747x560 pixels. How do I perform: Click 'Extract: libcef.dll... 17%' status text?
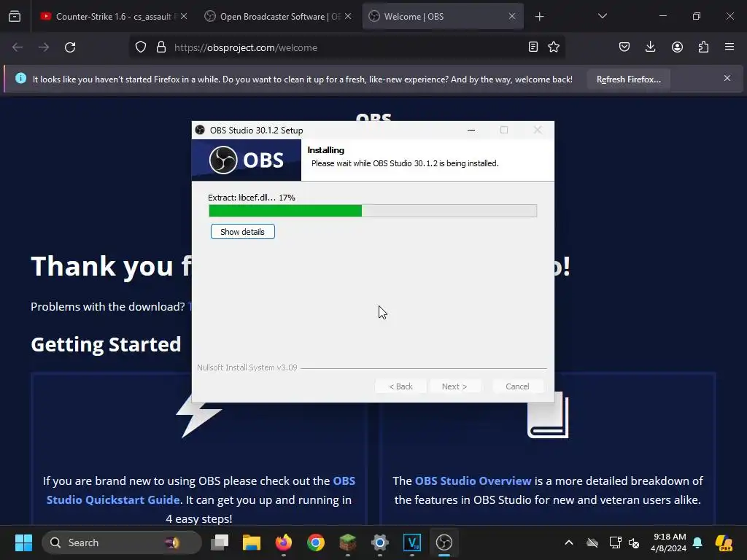[252, 198]
